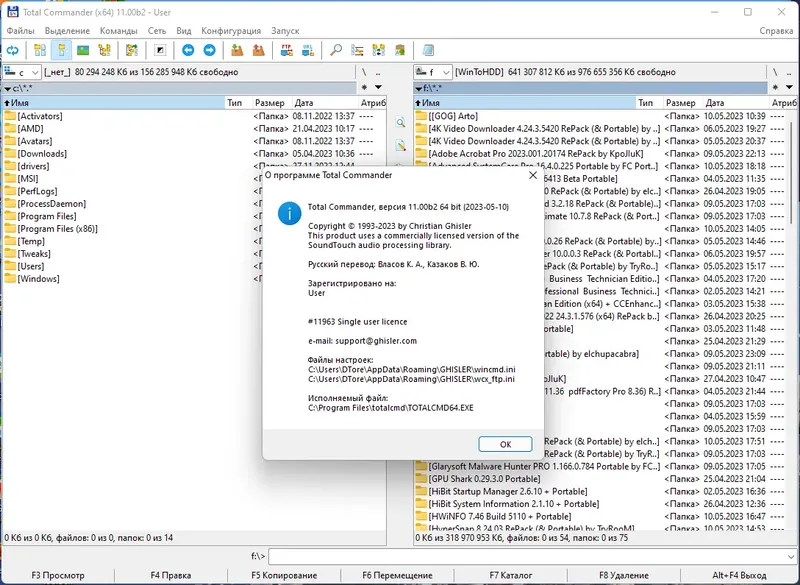800x585 pixels.
Task: Click F7 Каталог button
Action: (x=511, y=575)
